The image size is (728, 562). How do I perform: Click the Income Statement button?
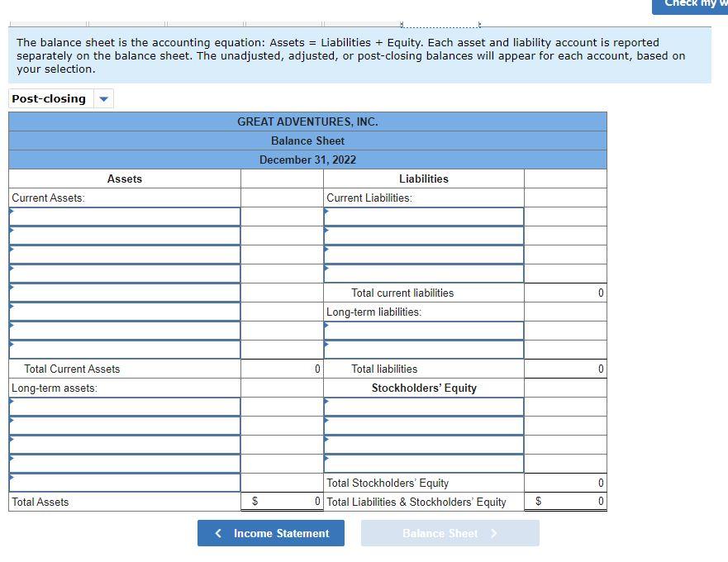tap(270, 533)
